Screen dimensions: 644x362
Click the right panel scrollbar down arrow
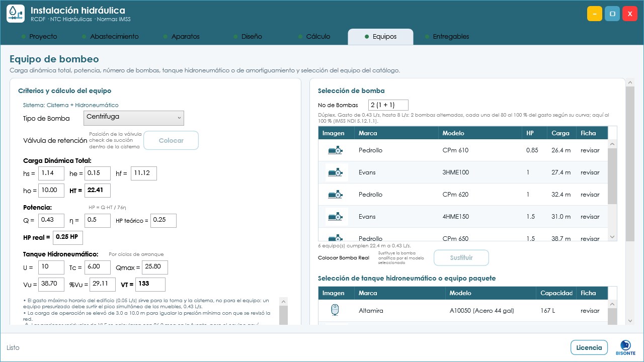click(x=629, y=320)
